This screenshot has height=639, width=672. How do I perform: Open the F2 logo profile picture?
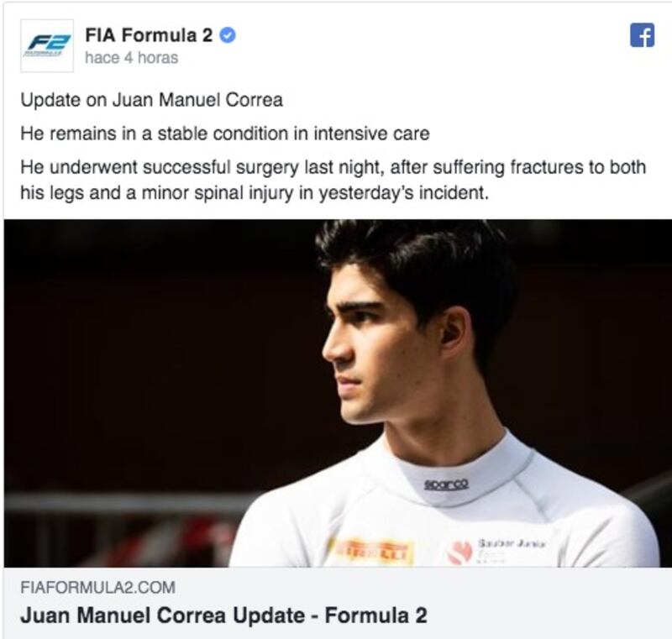click(47, 46)
